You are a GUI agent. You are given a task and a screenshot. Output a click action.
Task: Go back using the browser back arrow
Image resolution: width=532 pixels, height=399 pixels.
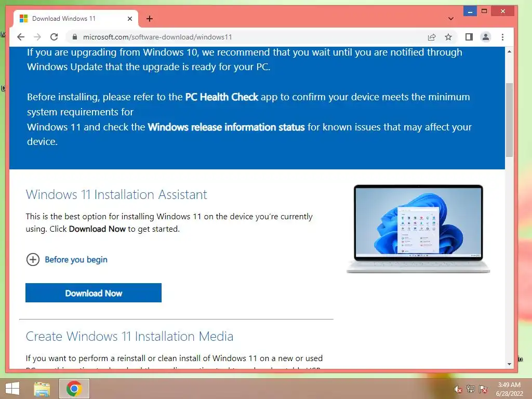(21, 37)
